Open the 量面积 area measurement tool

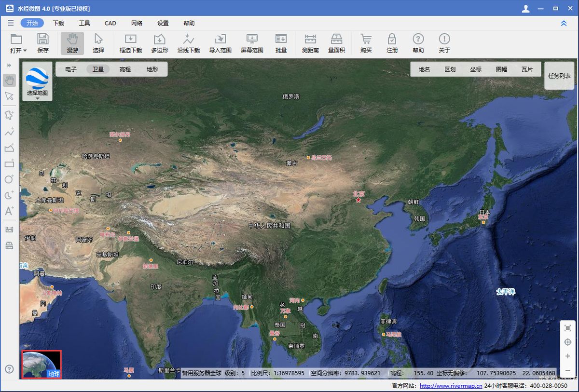[336, 43]
